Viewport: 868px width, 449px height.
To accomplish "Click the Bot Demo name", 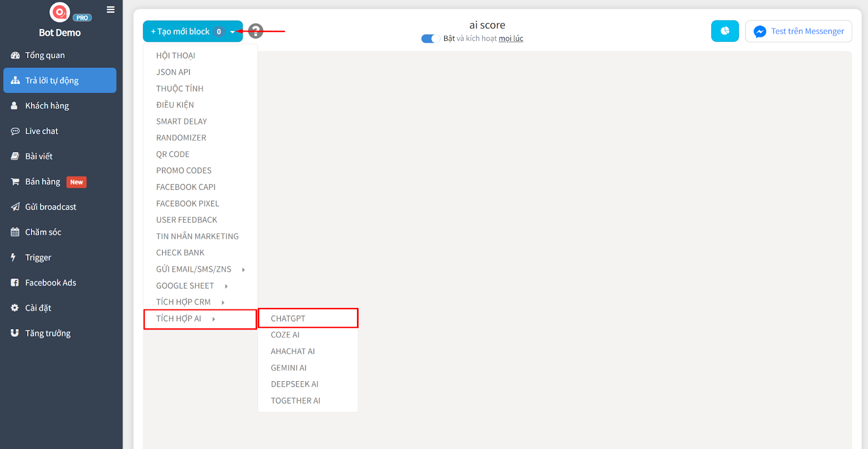I will (60, 33).
